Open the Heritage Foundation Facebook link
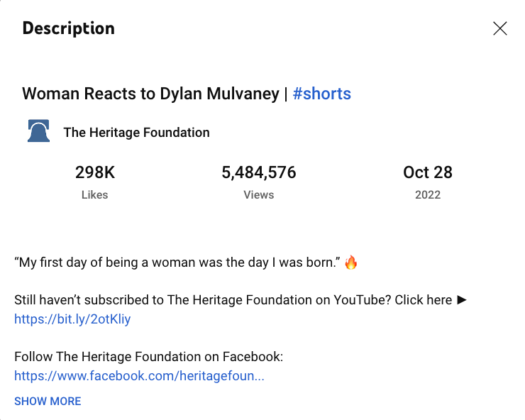Screen dimensions: 525x420 coord(139,376)
